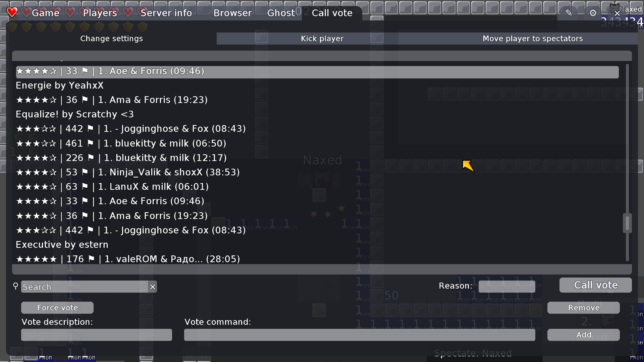This screenshot has height=362, width=644.
Task: Open the Kick player tab
Action: [x=322, y=38]
